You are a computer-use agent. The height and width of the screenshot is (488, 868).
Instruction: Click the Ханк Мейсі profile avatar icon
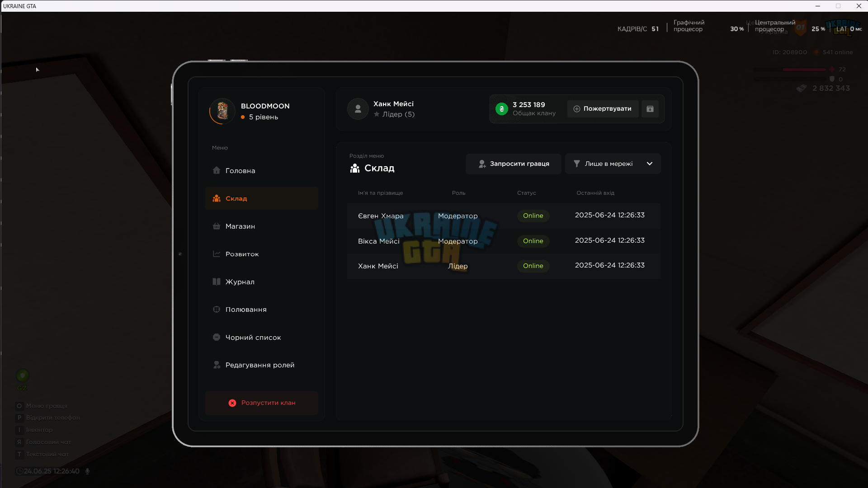[358, 109]
